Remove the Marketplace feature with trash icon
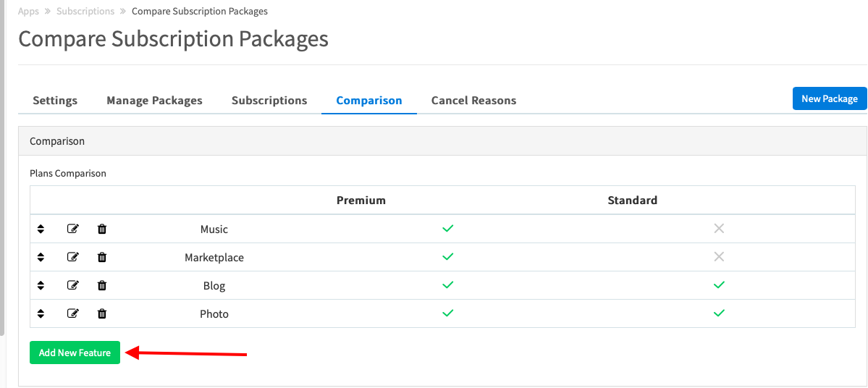 click(102, 257)
